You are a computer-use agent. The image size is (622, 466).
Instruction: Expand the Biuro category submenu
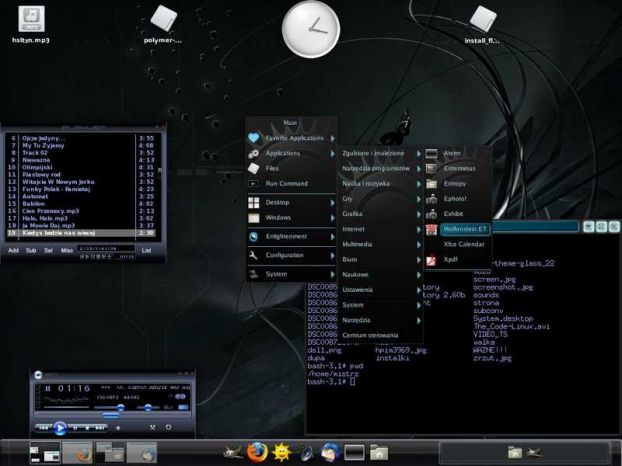[x=380, y=259]
